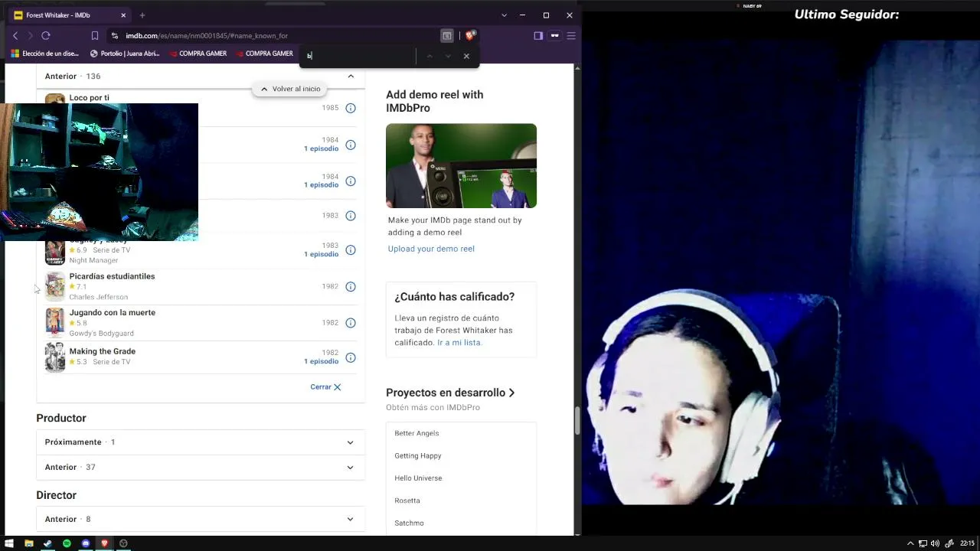Show info for Jugando con la muerte
This screenshot has width=980, height=551.
[x=351, y=323]
